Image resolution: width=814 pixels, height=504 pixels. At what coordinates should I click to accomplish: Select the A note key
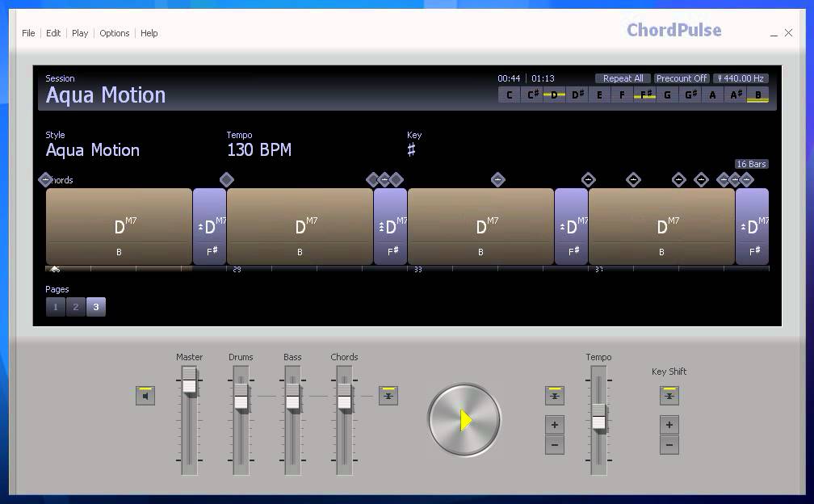point(713,95)
